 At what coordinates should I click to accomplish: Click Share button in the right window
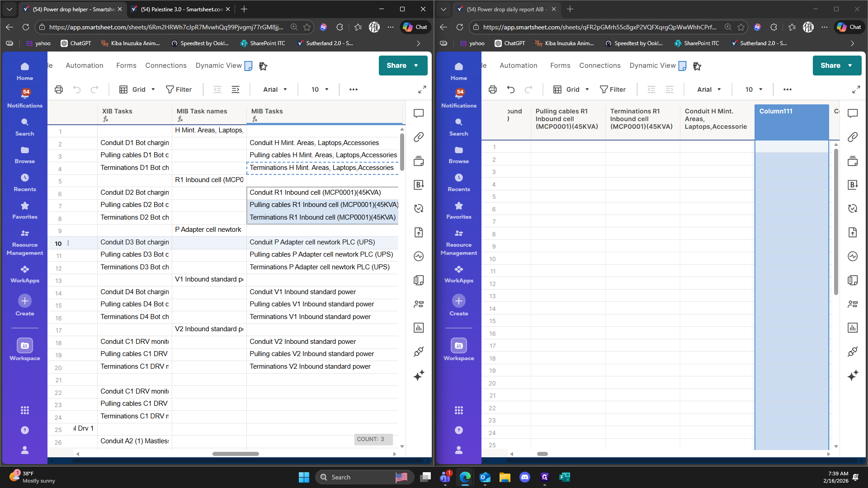(831, 66)
